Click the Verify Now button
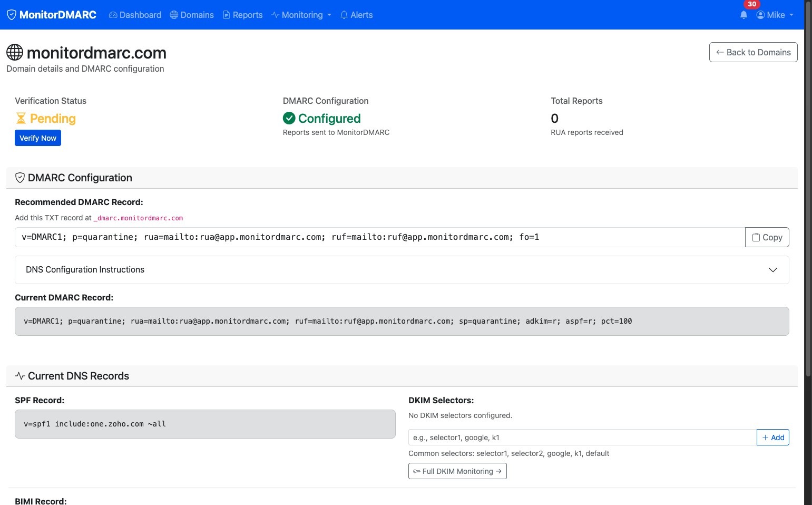The width and height of the screenshot is (812, 505). (x=38, y=138)
